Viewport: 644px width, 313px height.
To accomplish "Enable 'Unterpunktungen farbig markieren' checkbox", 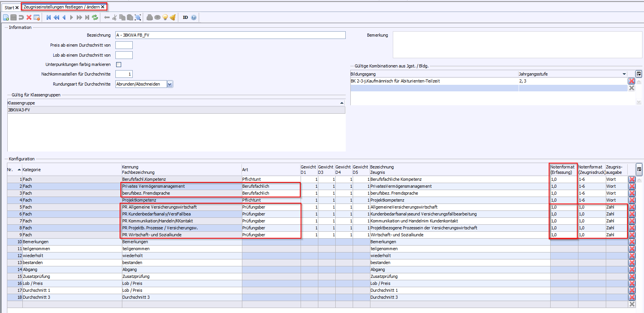I will point(119,65).
